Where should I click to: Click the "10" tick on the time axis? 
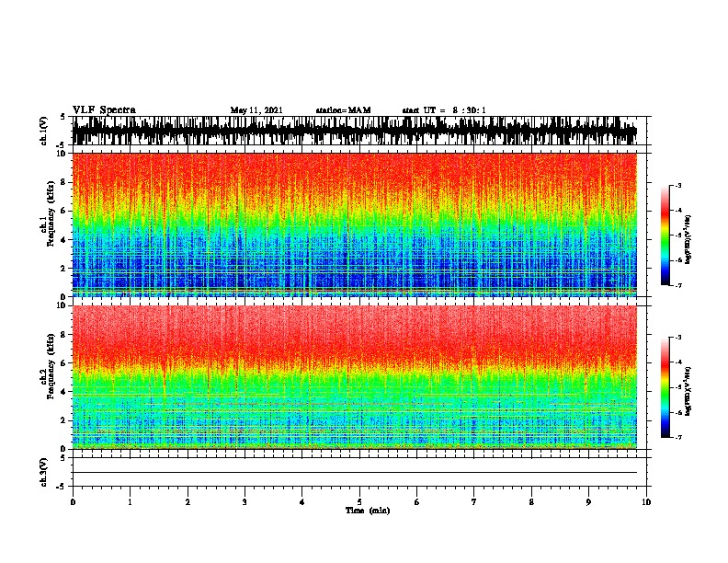click(x=646, y=502)
